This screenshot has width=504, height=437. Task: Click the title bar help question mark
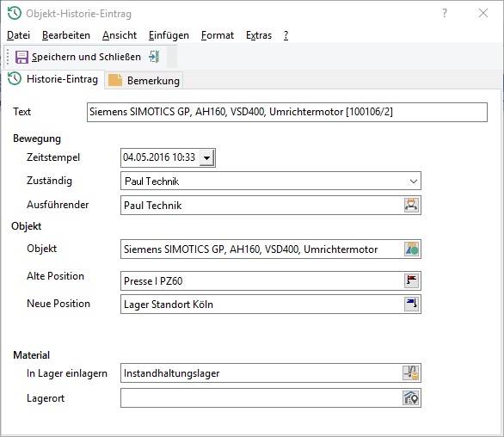click(x=444, y=13)
